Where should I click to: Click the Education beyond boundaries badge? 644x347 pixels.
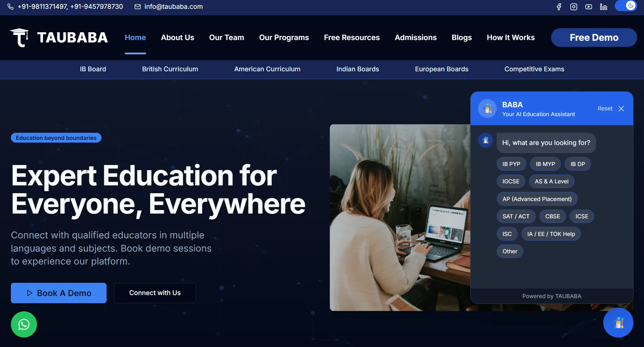tap(56, 138)
